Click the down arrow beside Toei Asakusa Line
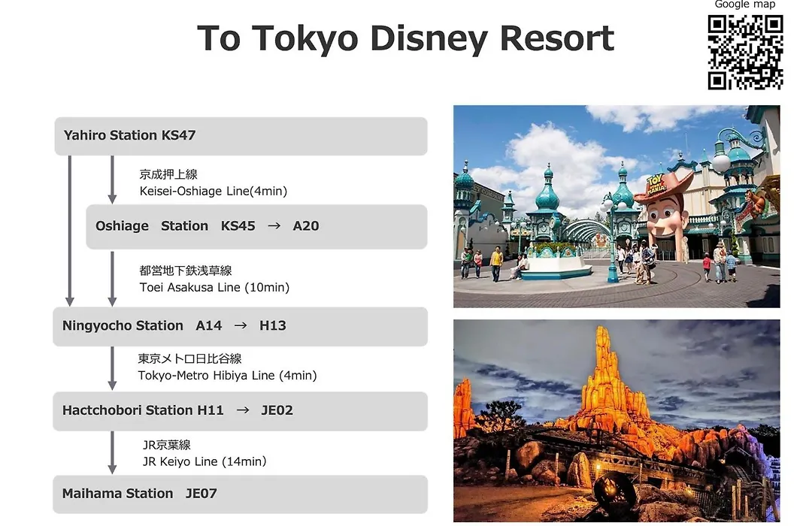 coord(112,278)
